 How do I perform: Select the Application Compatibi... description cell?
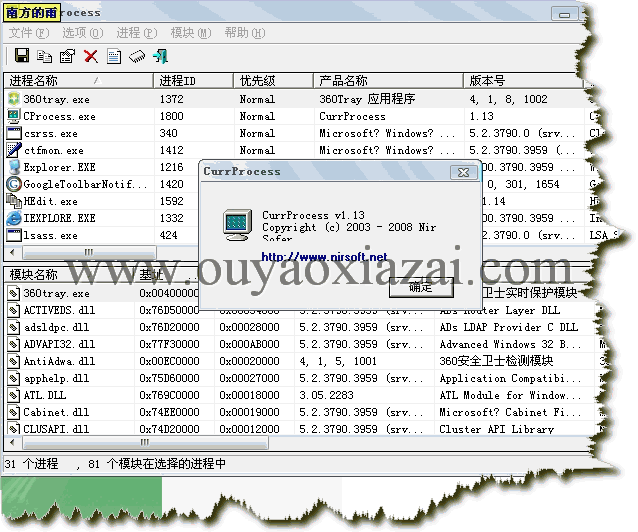tap(511, 379)
